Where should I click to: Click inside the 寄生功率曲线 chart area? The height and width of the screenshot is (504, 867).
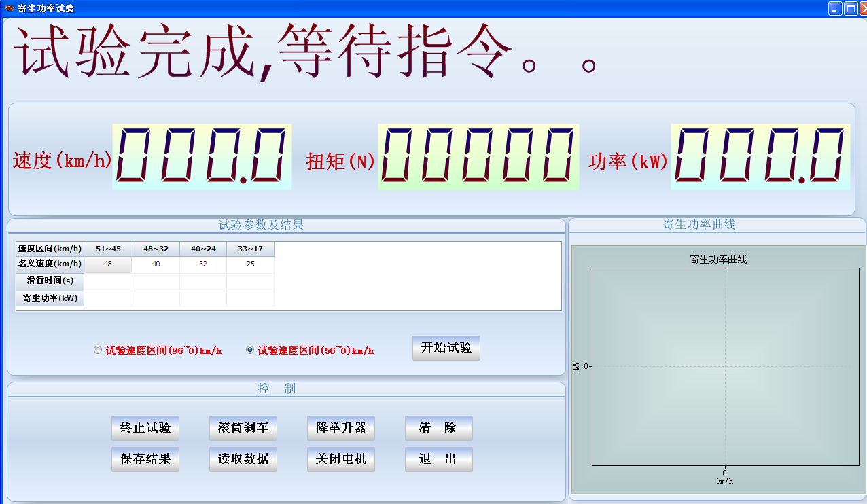pos(724,365)
